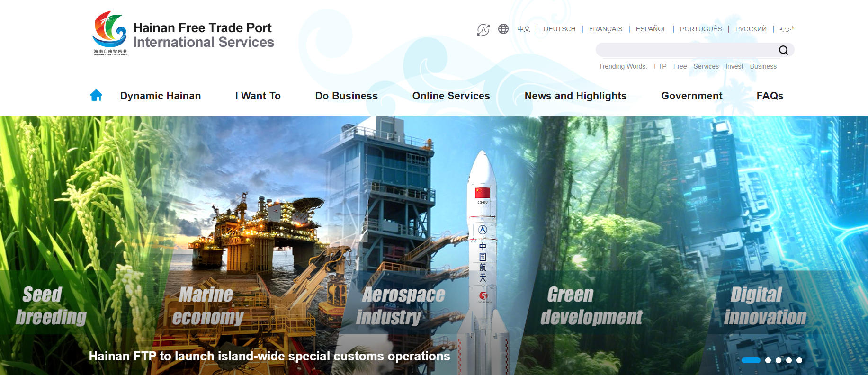Expand the Online Services menu
Image resolution: width=868 pixels, height=375 pixels.
[x=451, y=96]
